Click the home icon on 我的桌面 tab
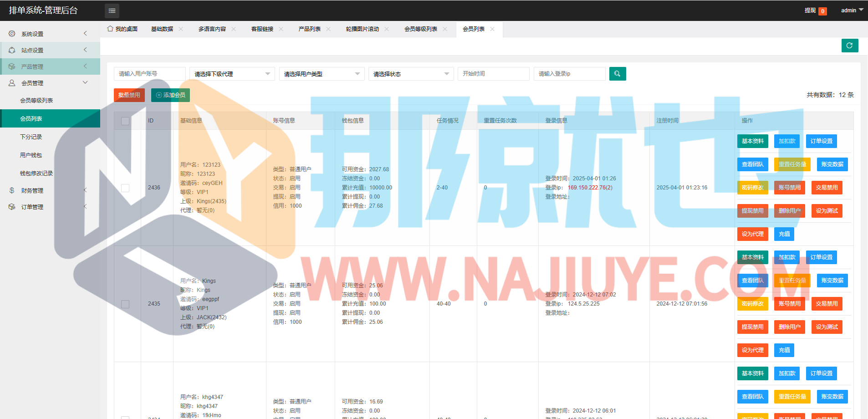Screen dimensions: 868x419 click(x=110, y=29)
